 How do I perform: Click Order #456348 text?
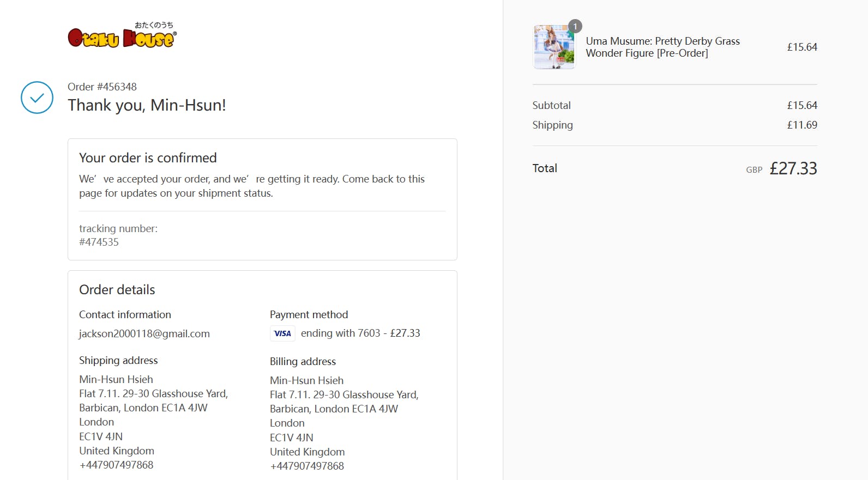(102, 87)
